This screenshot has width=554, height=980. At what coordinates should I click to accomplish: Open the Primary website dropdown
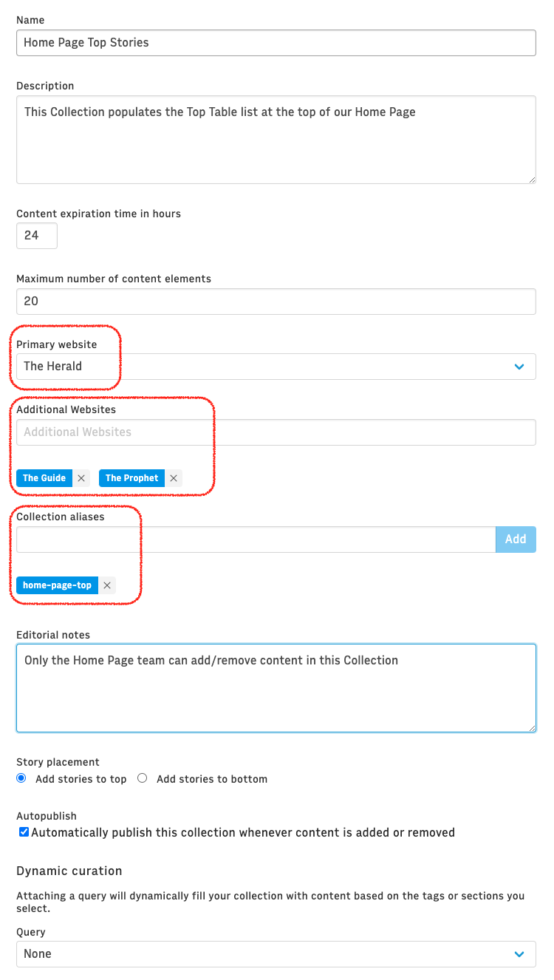pyautogui.click(x=276, y=367)
